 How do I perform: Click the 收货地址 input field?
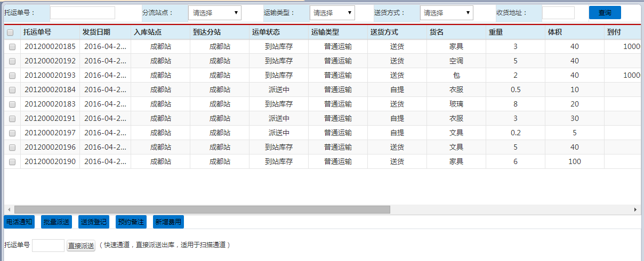point(558,13)
